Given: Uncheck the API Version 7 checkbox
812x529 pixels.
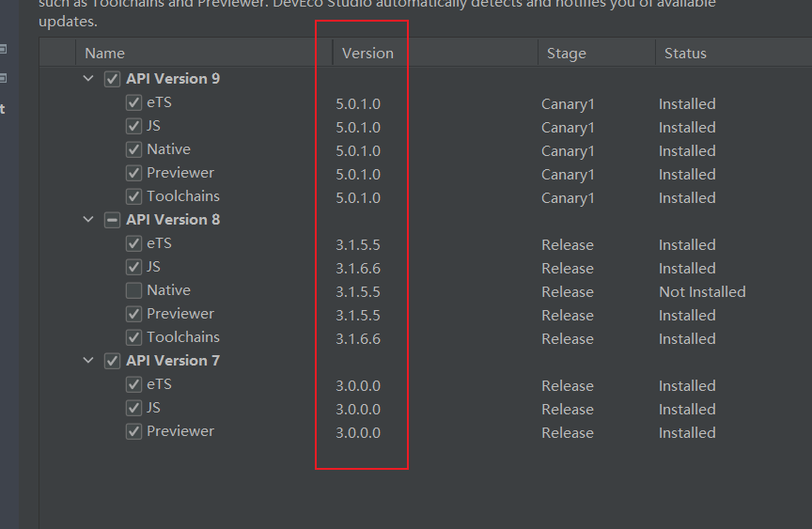Looking at the screenshot, I should coord(113,361).
